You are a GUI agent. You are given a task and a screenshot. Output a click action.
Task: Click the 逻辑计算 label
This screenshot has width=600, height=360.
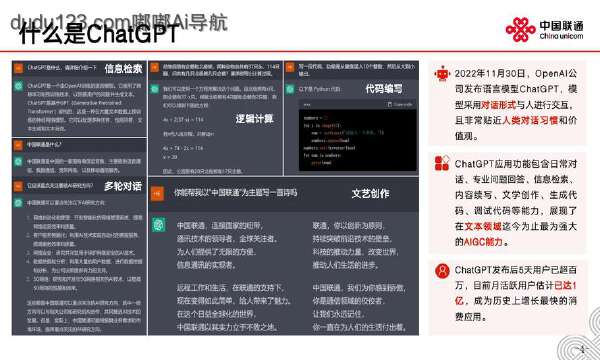[x=254, y=119]
